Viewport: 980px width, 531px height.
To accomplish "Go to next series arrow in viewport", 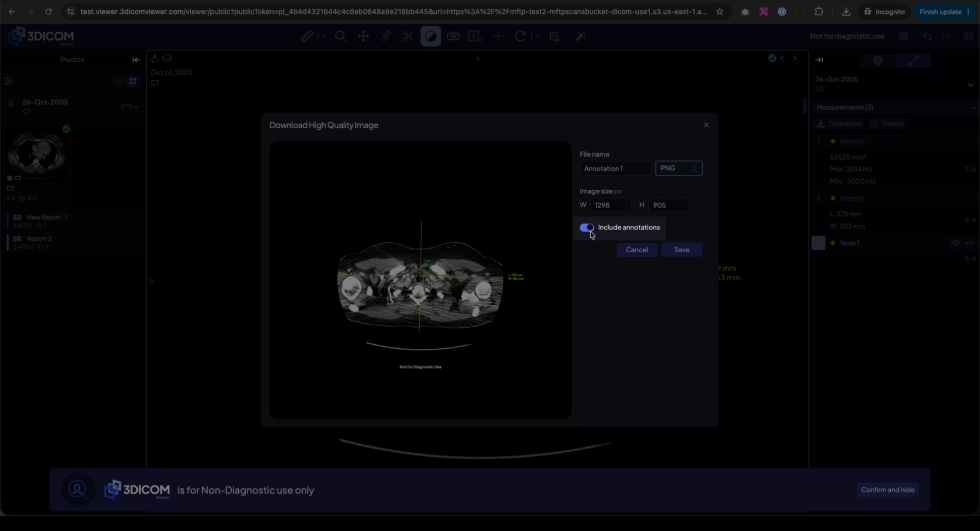I will point(795,58).
